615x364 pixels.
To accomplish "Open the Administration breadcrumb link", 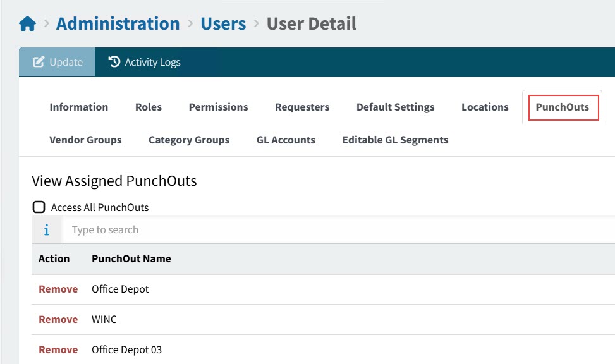I will point(118,23).
